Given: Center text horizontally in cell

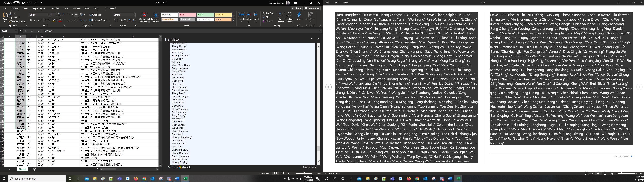Looking at the screenshot, I should click(x=72, y=20).
